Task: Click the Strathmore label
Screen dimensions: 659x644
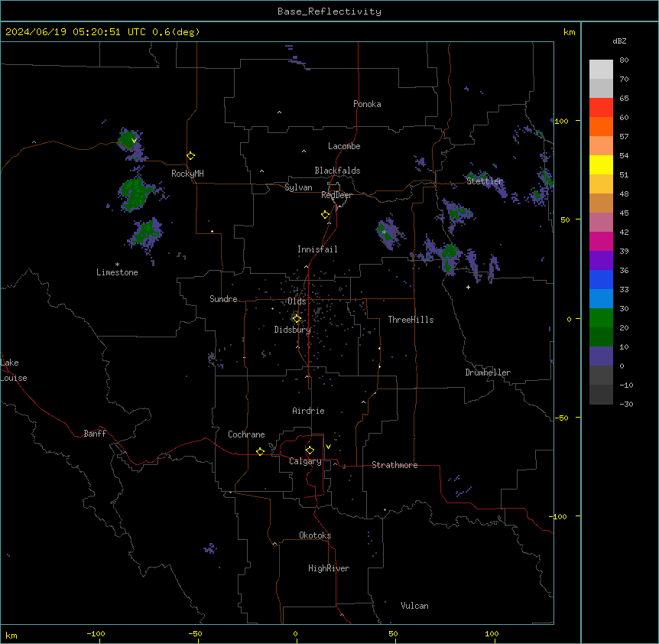Action: (394, 465)
